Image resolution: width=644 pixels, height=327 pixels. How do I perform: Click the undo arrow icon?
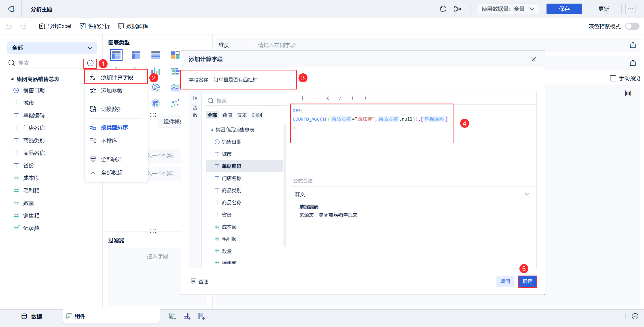(x=9, y=26)
